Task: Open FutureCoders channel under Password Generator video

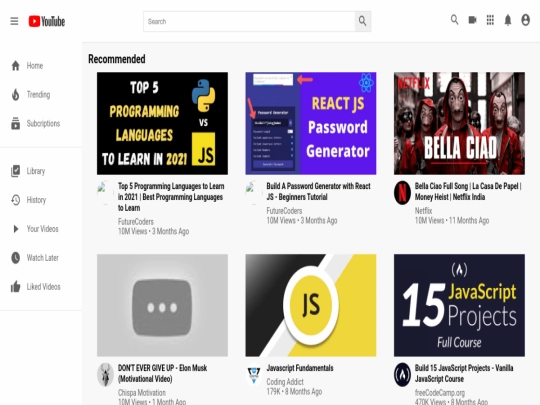Action: 284,211
